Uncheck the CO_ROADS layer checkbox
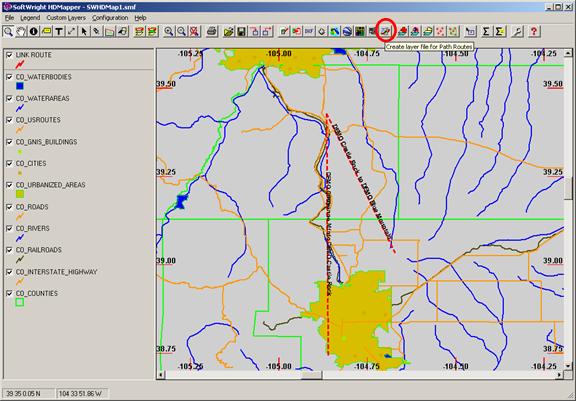Viewport: 576px width, 401px height. pos(10,207)
